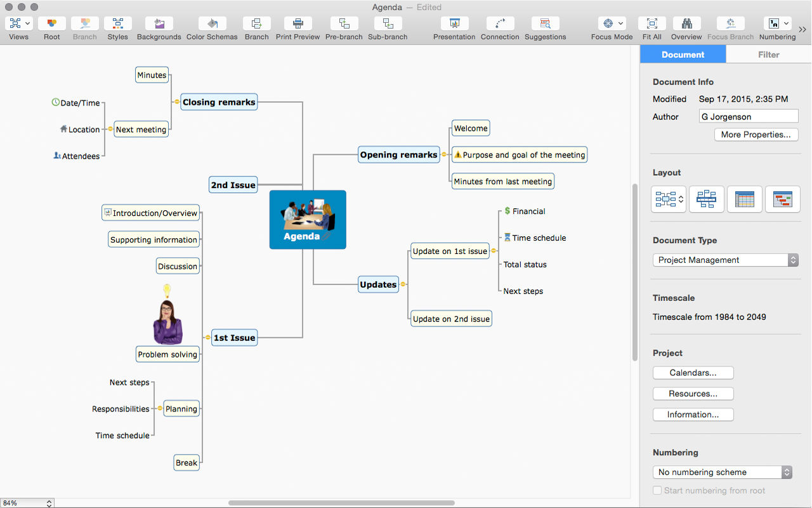Expand the Views toolbar dropdown arrow

click(27, 23)
